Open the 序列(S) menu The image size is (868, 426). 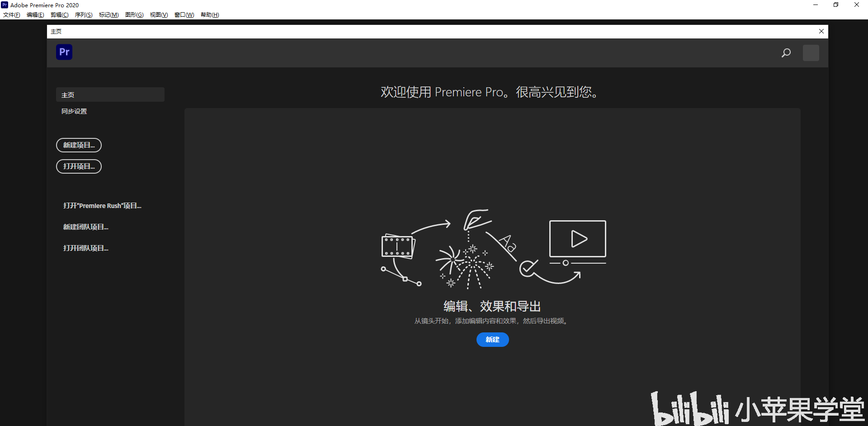[84, 15]
